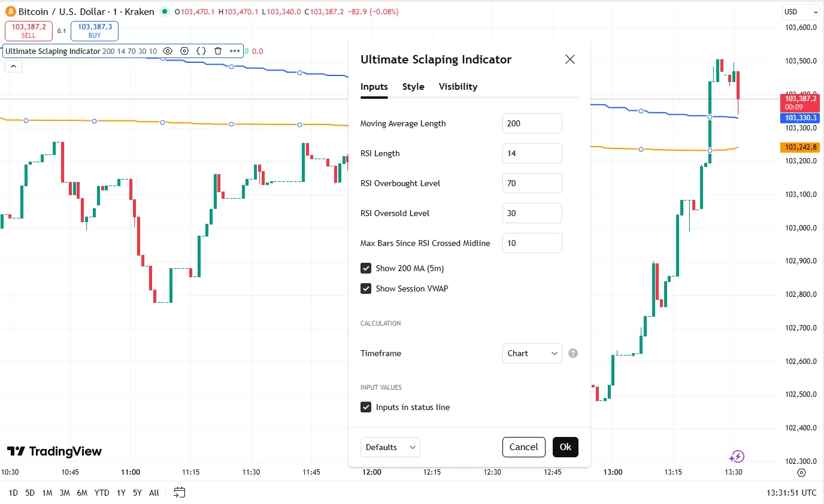Viewport: 824px width, 504px height.
Task: Switch to the Style tab
Action: pyautogui.click(x=413, y=87)
